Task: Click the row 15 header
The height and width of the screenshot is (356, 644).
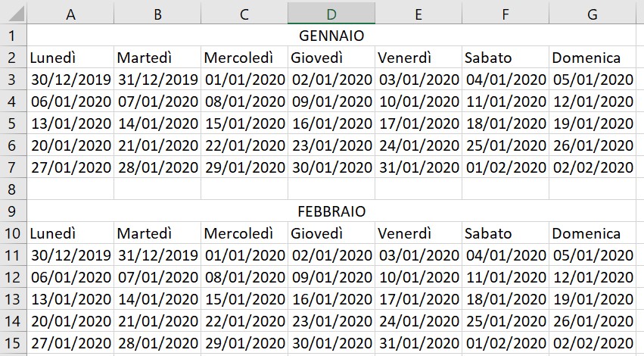Action: [x=13, y=342]
